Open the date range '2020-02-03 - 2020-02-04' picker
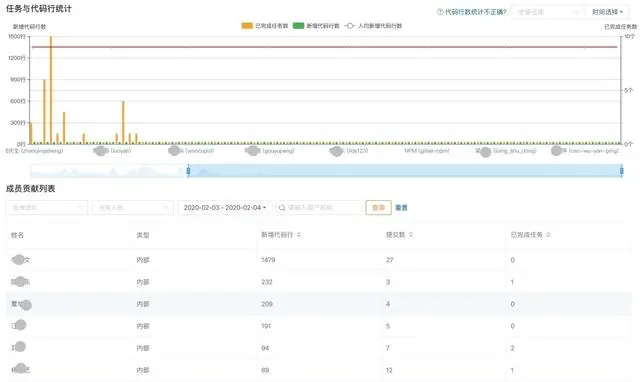Image resolution: width=640 pixels, height=382 pixels. pyautogui.click(x=225, y=207)
